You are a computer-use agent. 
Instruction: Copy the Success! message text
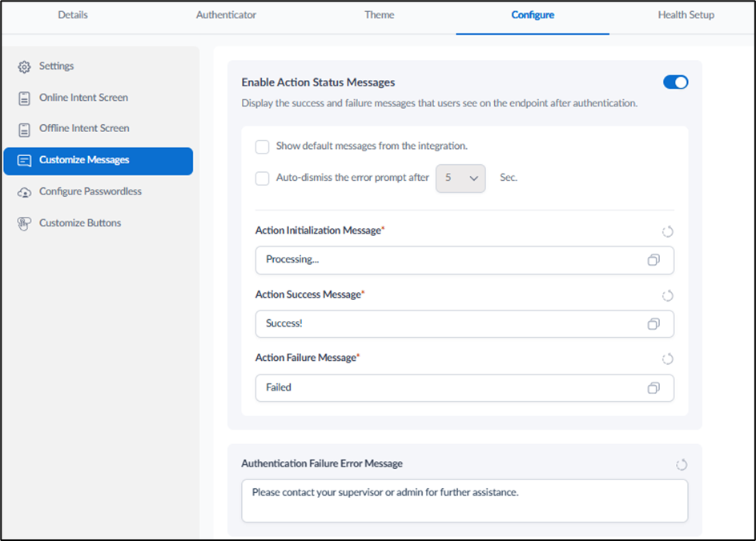(x=653, y=324)
